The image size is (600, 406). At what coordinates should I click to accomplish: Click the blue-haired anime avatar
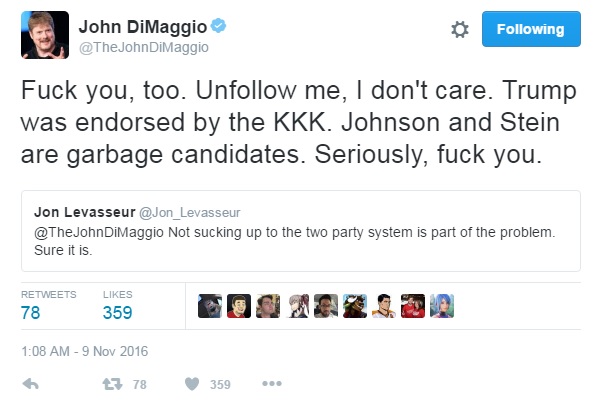[442, 306]
